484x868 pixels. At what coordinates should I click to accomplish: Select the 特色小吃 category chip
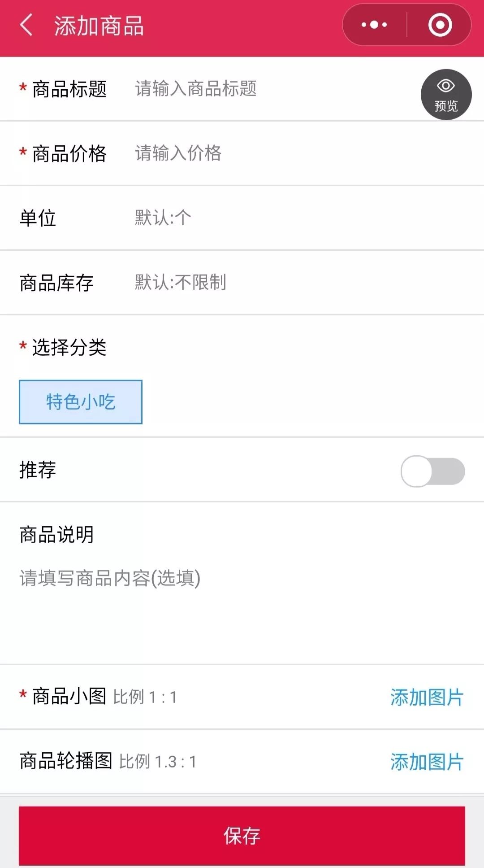click(81, 402)
